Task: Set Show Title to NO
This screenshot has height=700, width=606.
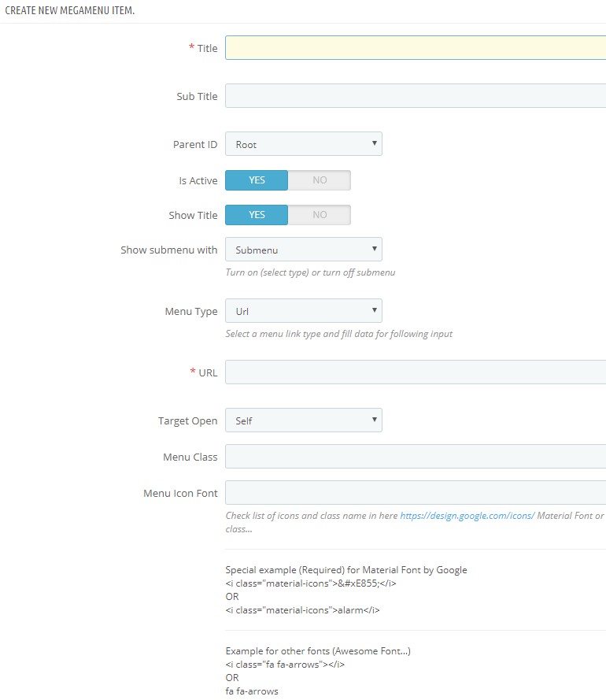Action: (319, 215)
